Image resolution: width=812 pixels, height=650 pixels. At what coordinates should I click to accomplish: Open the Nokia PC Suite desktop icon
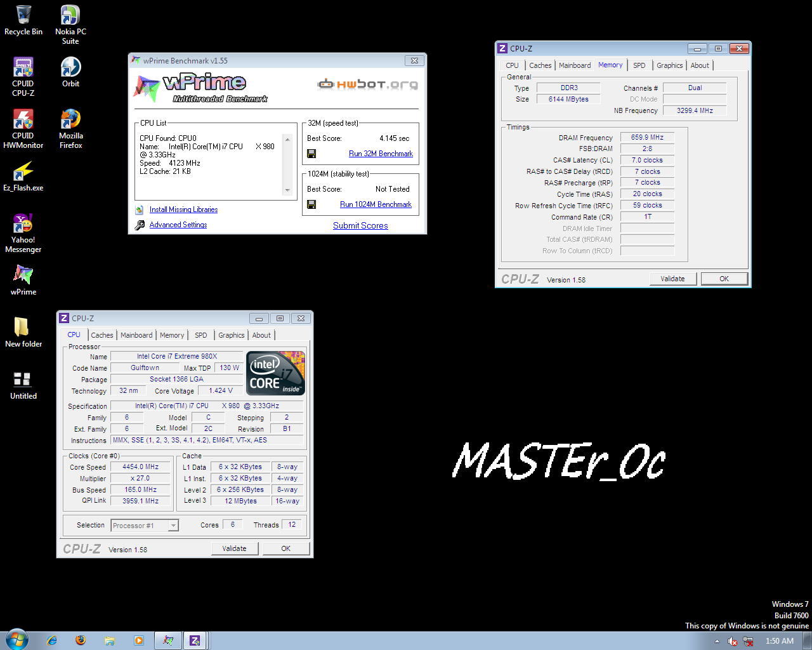[70, 17]
